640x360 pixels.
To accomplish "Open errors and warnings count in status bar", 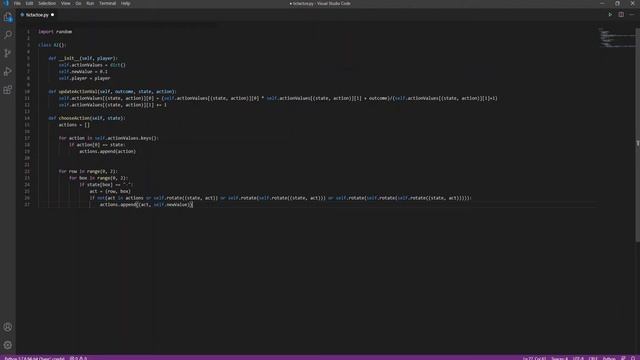I will point(78,358).
